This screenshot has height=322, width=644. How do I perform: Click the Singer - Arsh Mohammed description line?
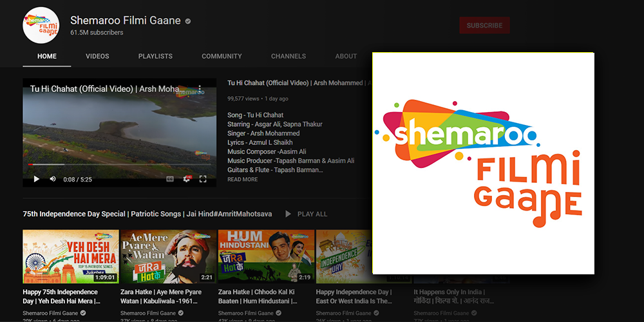pyautogui.click(x=263, y=133)
